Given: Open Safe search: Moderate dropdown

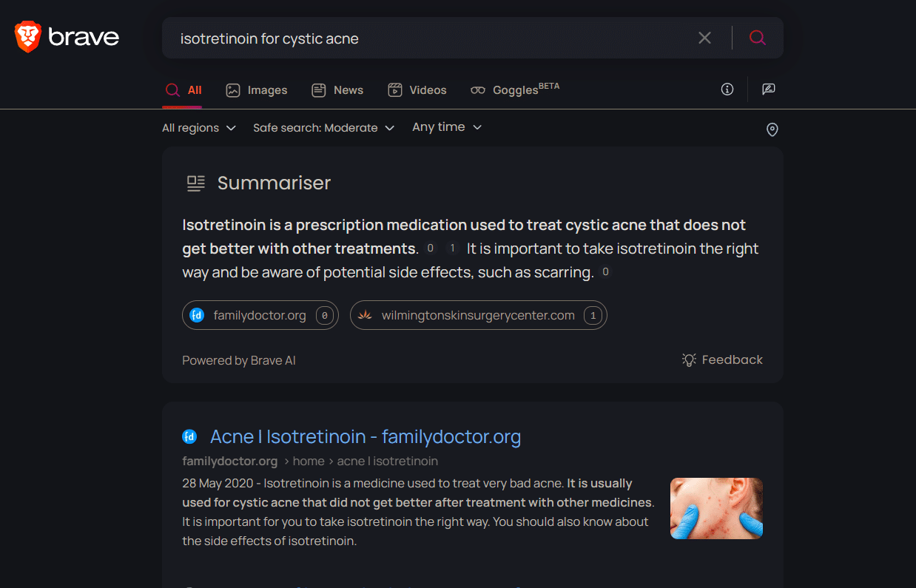Looking at the screenshot, I should click(323, 128).
